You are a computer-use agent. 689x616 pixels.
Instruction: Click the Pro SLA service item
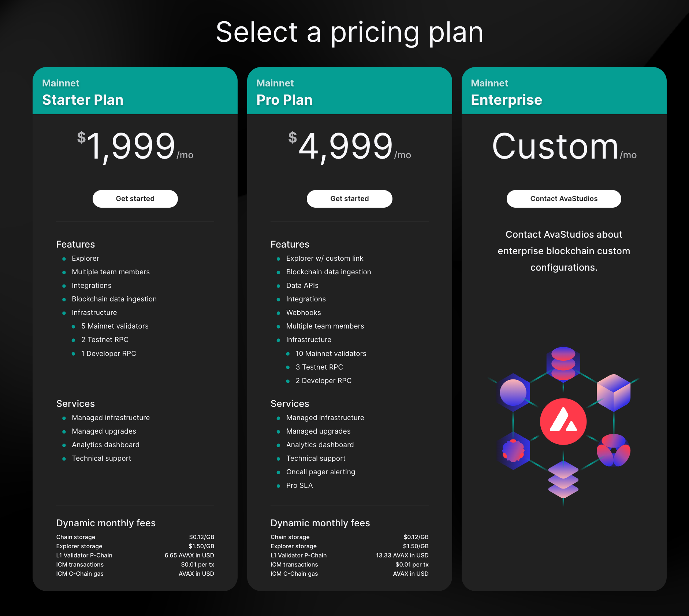(x=299, y=486)
